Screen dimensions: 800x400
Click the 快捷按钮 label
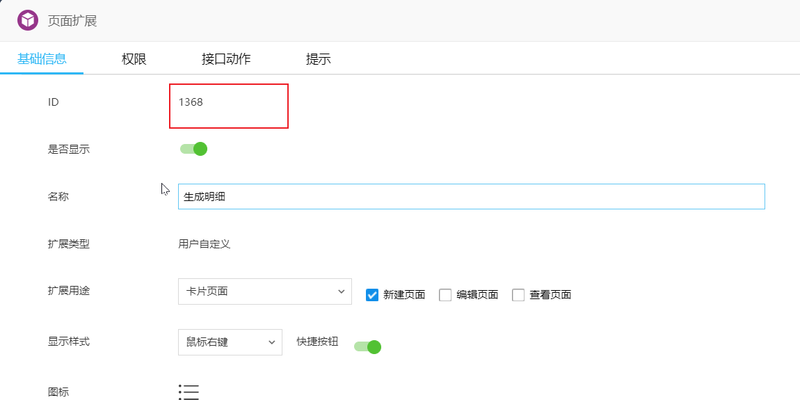[x=317, y=341]
